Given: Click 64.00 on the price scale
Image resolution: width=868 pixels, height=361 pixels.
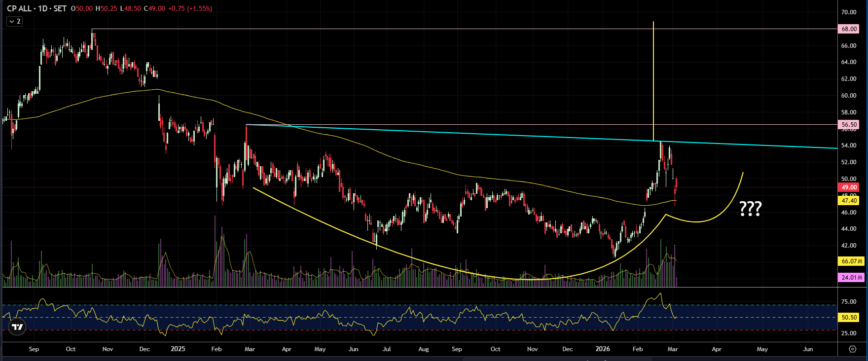Looking at the screenshot, I should (x=849, y=62).
